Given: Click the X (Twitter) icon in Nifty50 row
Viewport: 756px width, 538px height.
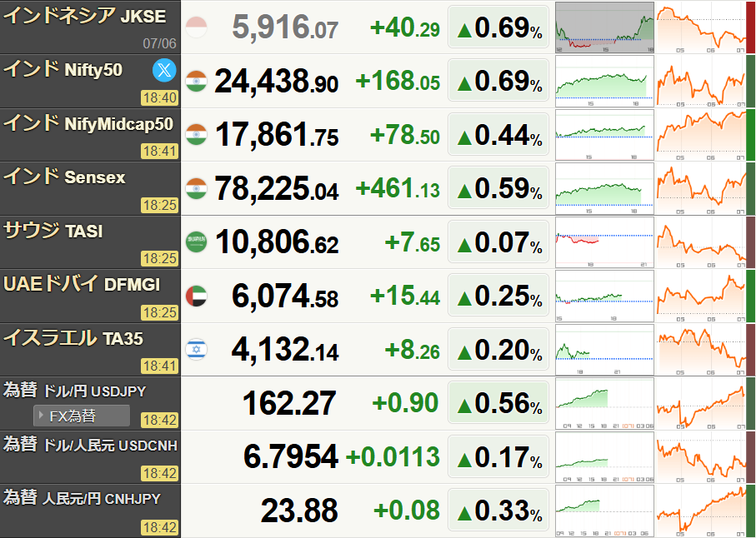Looking at the screenshot, I should pyautogui.click(x=164, y=70).
